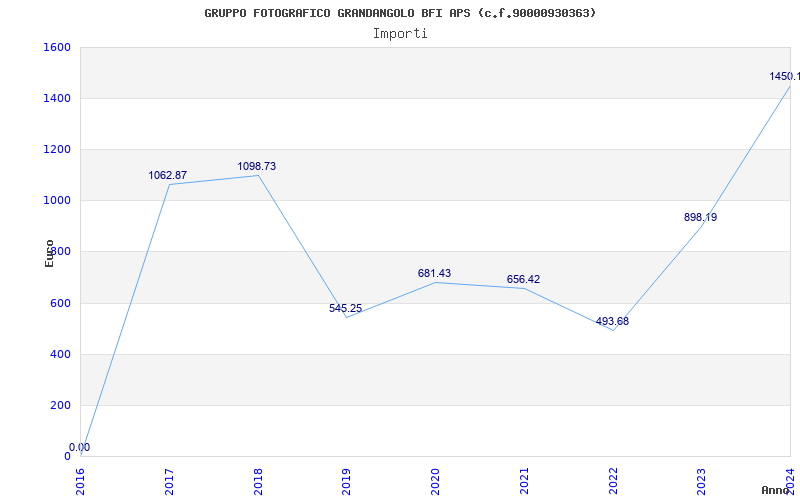800x500 pixels.
Task: Click the 1400 y-axis value
Action: coord(57,98)
